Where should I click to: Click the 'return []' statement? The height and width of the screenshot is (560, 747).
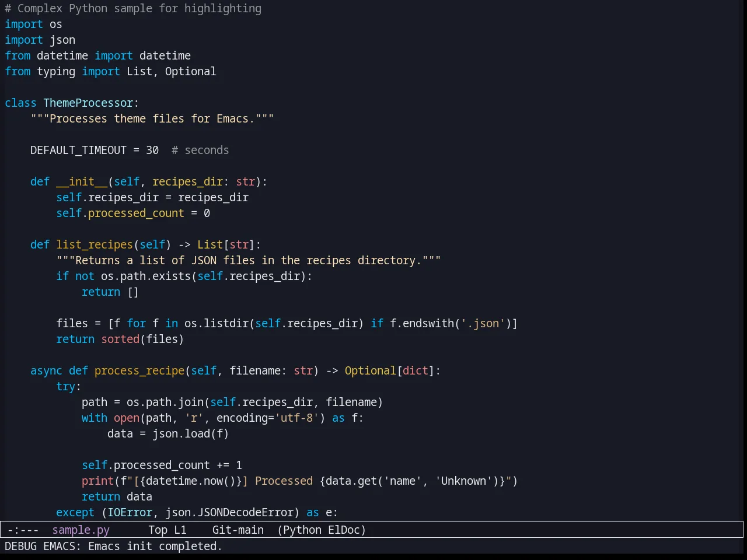(110, 292)
